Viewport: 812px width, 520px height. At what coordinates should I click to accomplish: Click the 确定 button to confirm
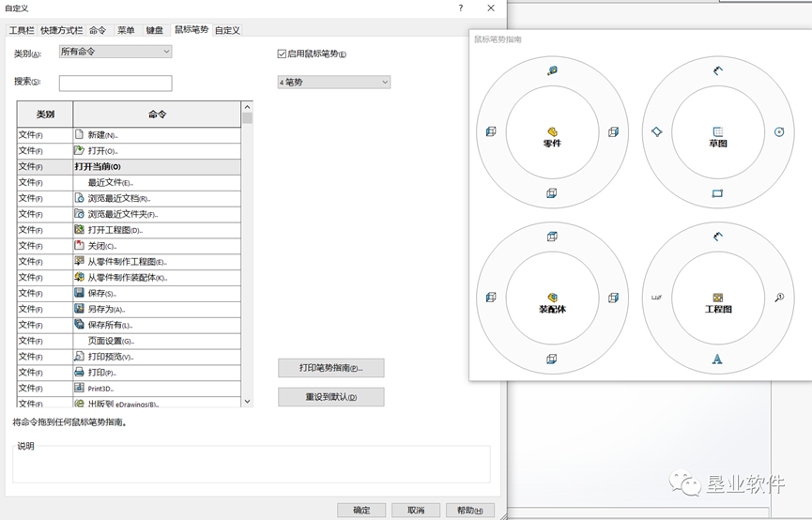point(361,510)
